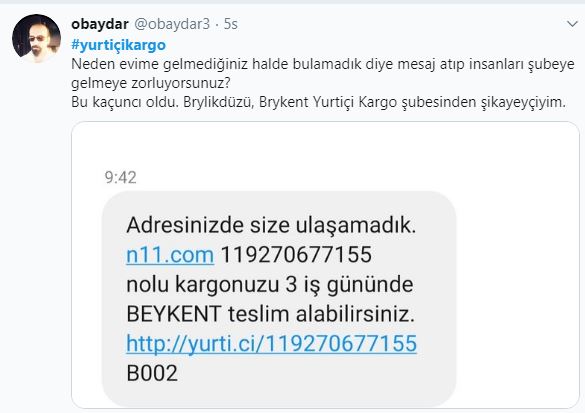The height and width of the screenshot is (413, 585).
Task: Open the attached SMS screenshot image
Action: click(x=325, y=265)
